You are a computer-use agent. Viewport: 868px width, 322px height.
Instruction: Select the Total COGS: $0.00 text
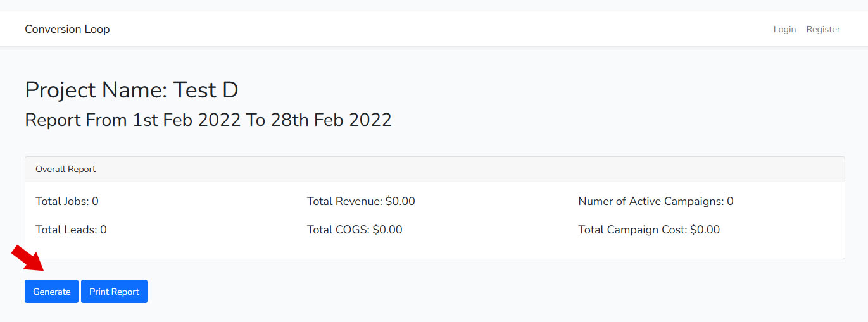pos(355,230)
